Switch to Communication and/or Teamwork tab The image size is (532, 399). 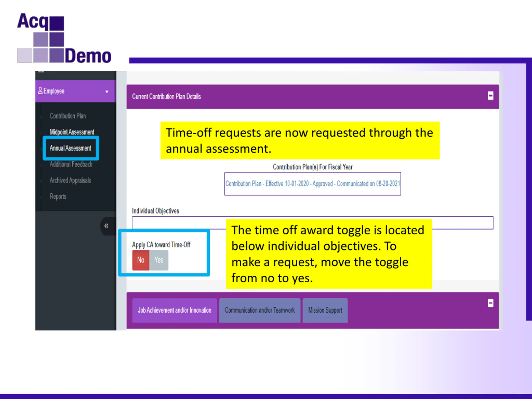(x=260, y=310)
